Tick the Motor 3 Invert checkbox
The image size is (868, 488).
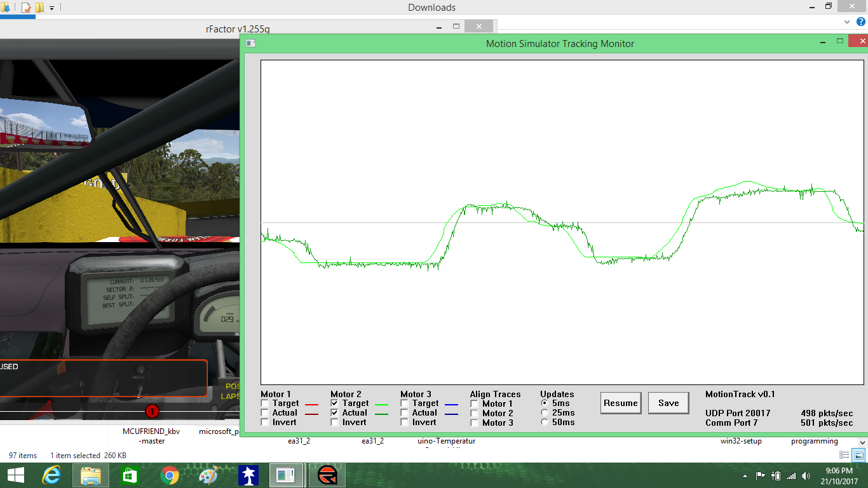(405, 423)
